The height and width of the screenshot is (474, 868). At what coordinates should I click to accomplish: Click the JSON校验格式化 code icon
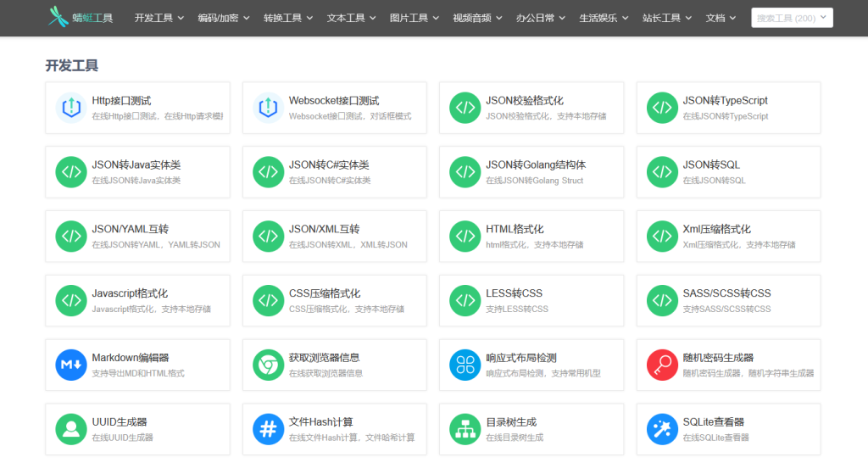(465, 108)
